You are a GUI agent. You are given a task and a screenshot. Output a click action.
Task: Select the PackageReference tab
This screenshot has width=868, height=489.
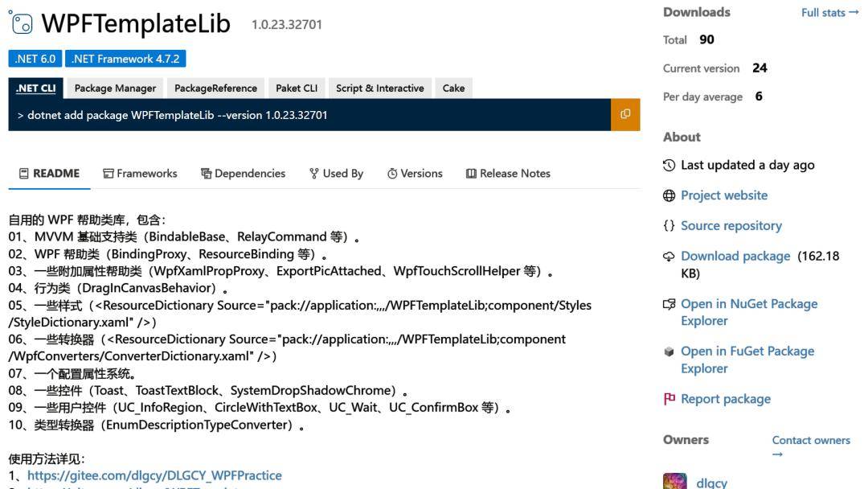[215, 88]
